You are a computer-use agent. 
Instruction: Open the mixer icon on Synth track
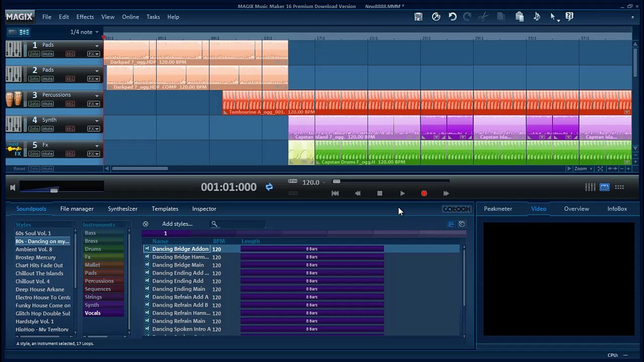[14, 124]
